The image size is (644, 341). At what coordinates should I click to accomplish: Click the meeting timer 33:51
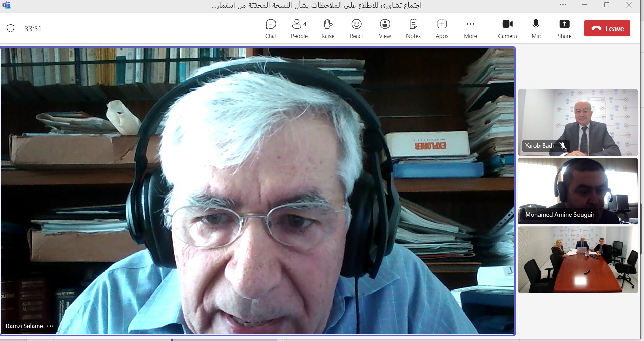click(33, 29)
